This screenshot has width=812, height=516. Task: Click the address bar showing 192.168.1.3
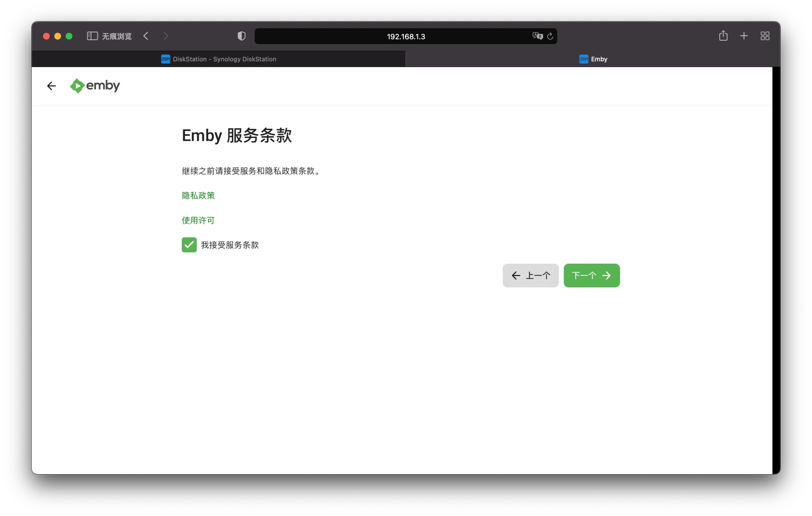406,36
